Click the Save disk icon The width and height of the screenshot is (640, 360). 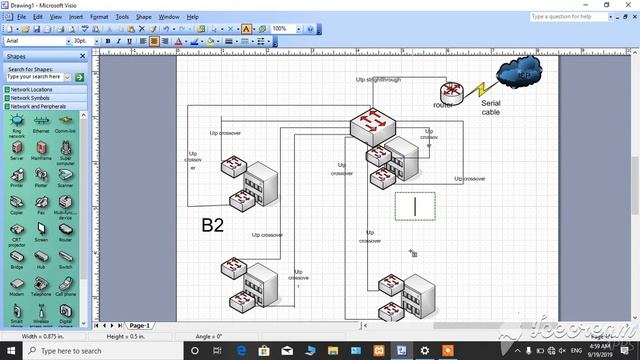tap(36, 29)
